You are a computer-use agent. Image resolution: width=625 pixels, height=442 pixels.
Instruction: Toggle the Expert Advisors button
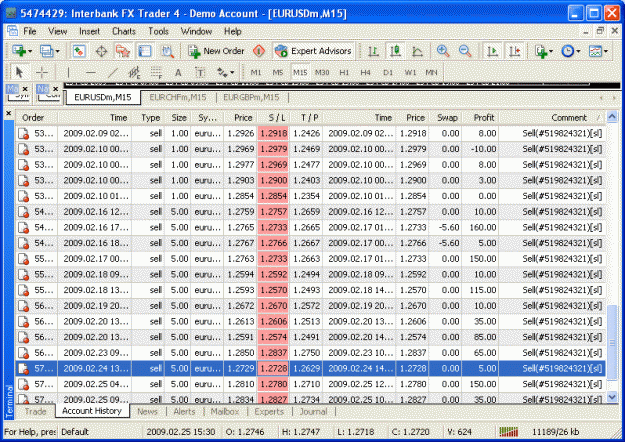point(313,51)
